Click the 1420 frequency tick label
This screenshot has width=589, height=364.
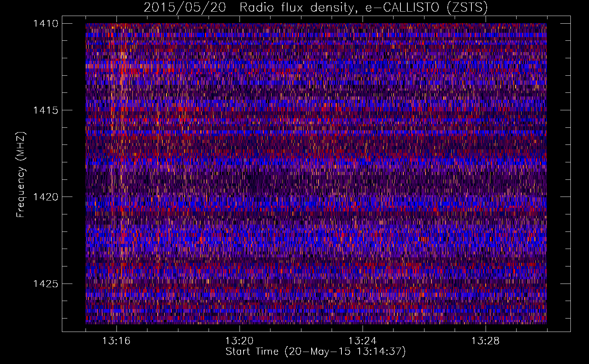pyautogui.click(x=46, y=197)
